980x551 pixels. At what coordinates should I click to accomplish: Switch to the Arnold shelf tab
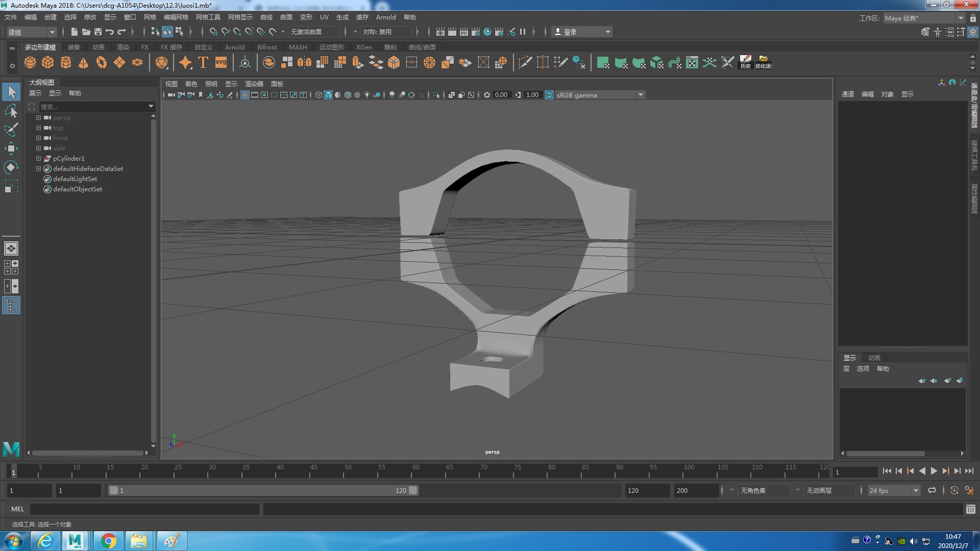[x=235, y=47]
